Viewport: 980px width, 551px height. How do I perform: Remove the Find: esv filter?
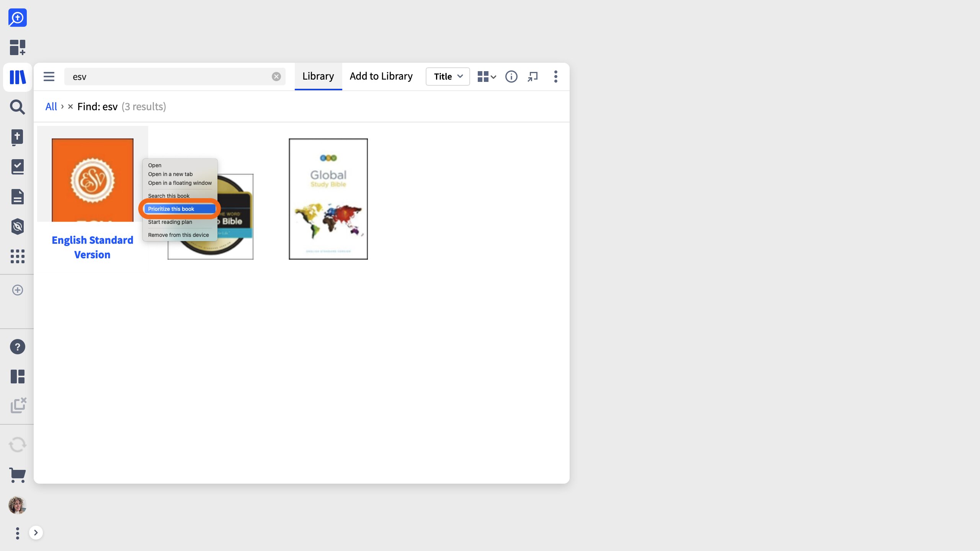click(70, 106)
